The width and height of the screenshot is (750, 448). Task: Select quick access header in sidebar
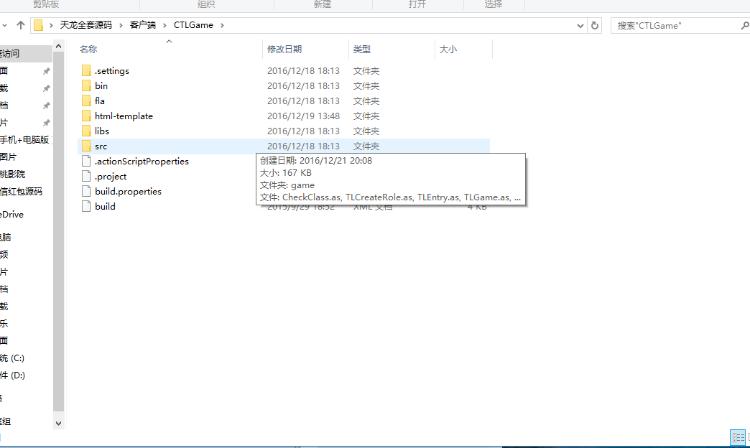coord(25,54)
